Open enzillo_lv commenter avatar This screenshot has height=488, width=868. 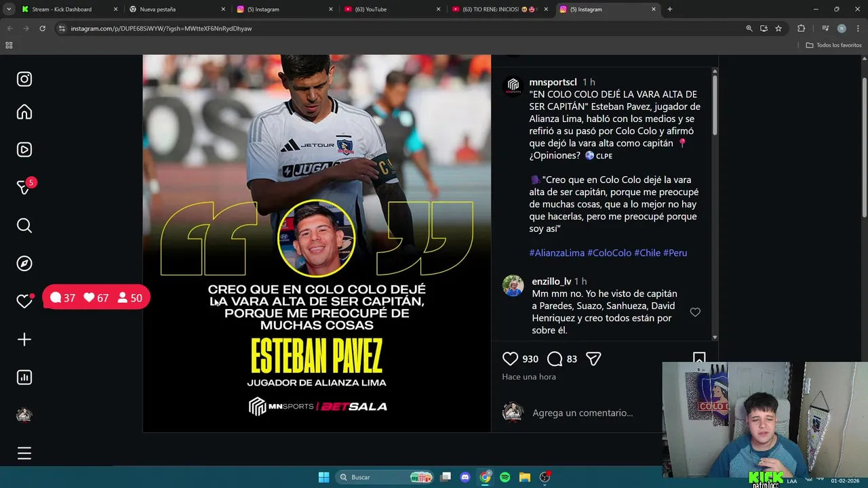(x=513, y=285)
